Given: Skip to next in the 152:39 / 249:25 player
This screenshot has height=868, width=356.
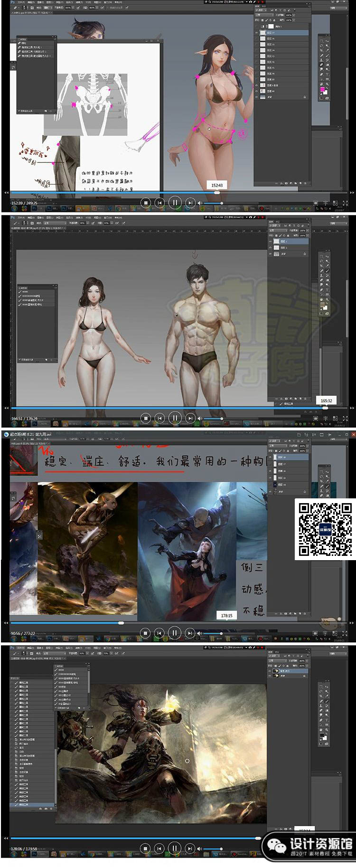Looking at the screenshot, I should (x=190, y=202).
